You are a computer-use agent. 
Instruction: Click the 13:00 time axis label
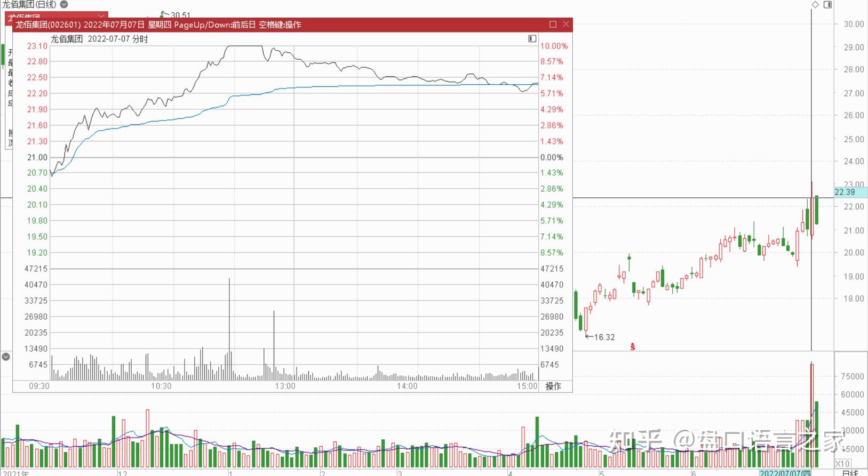tap(285, 386)
